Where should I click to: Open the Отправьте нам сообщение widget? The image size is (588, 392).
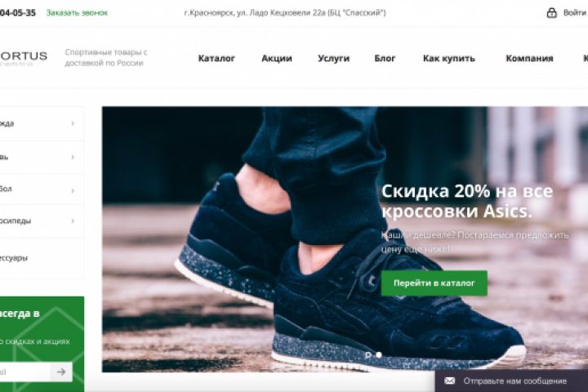tap(511, 381)
